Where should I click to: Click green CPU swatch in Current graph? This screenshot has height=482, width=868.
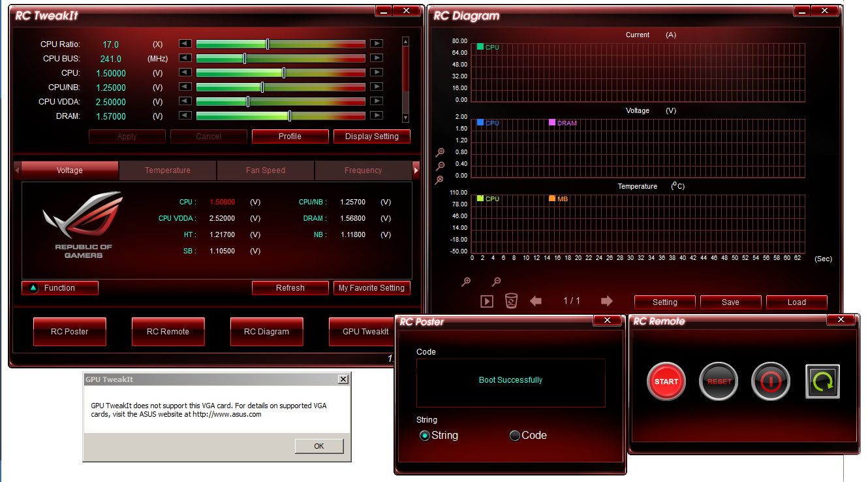click(x=480, y=47)
